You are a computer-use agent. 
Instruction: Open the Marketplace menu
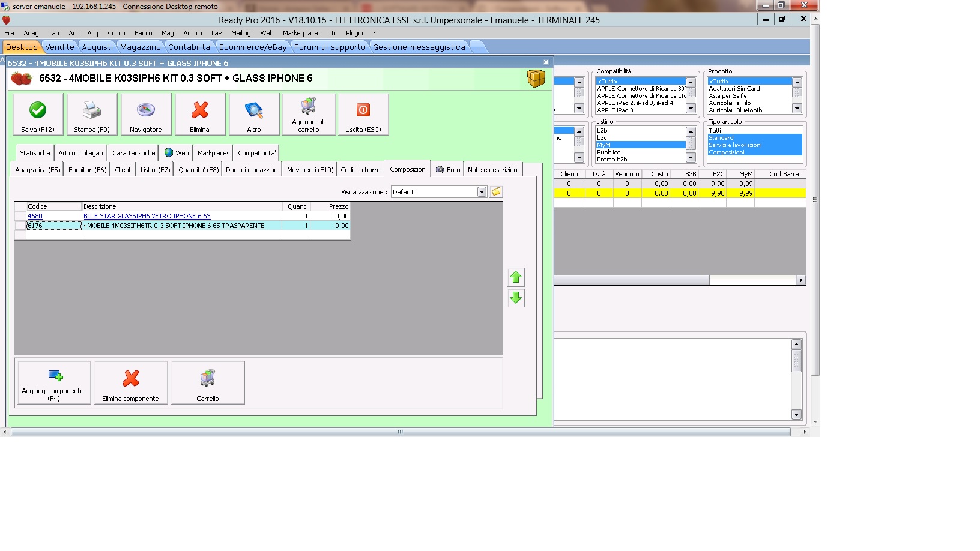click(300, 33)
